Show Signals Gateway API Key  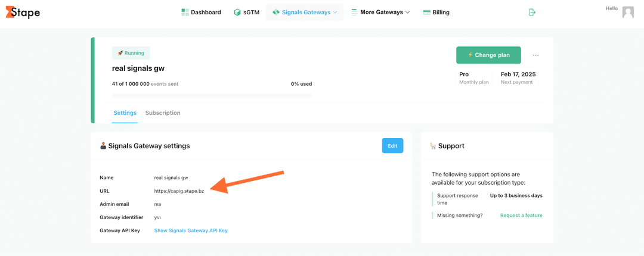pos(191,230)
